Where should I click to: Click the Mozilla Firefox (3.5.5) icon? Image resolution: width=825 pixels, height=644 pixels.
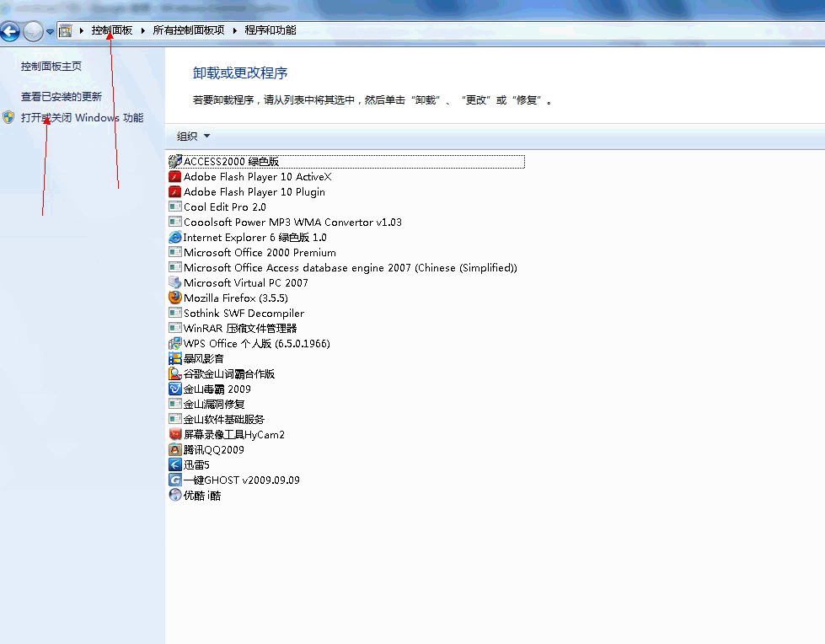pyautogui.click(x=175, y=298)
